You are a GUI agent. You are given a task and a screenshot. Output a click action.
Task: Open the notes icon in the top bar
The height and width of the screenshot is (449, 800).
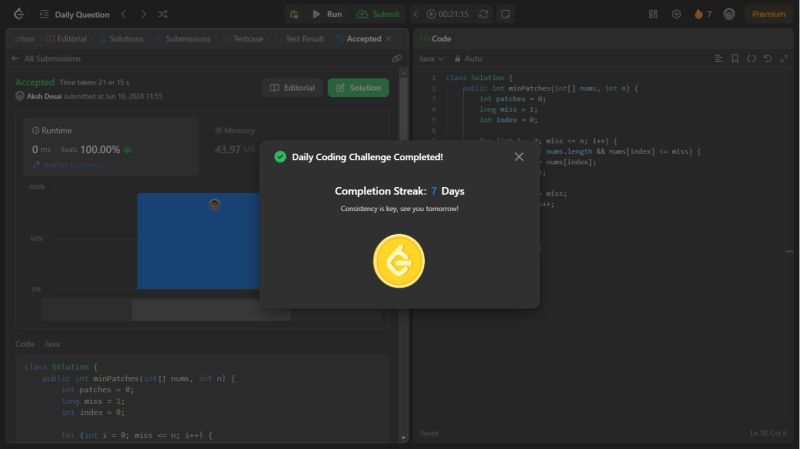(x=506, y=14)
